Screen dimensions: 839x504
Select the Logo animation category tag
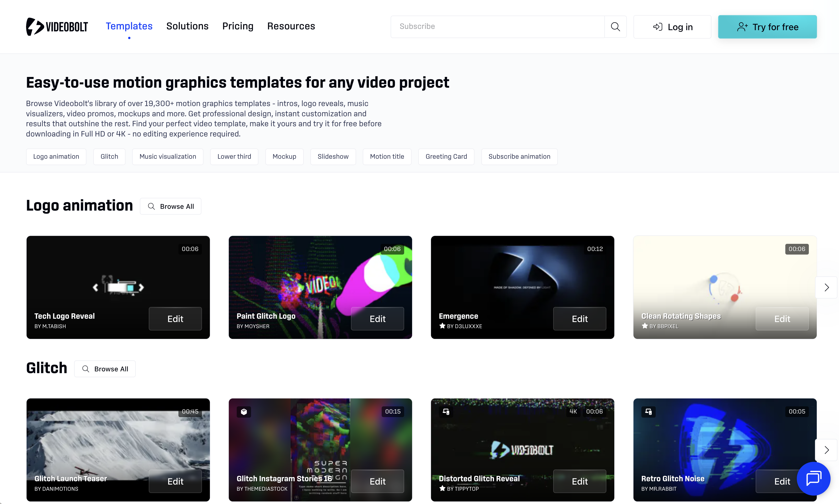(56, 157)
